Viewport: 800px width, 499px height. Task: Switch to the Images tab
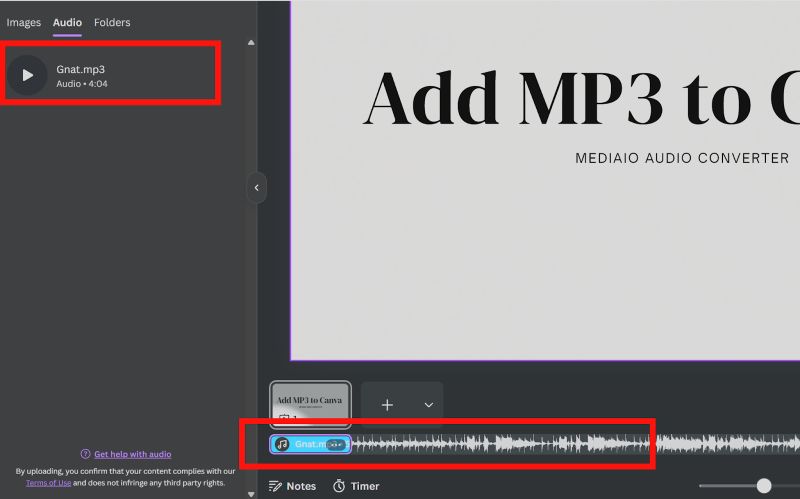(23, 22)
